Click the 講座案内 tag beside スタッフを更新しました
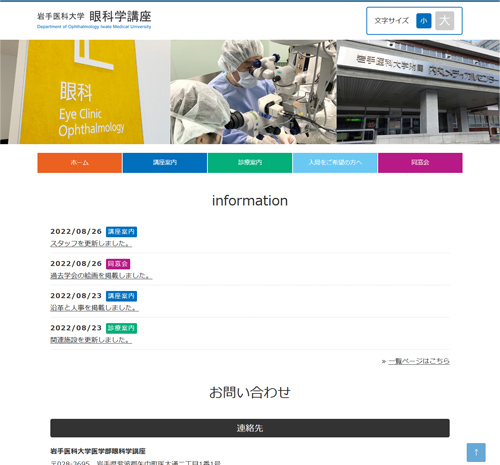The width and height of the screenshot is (500, 465). tap(121, 232)
